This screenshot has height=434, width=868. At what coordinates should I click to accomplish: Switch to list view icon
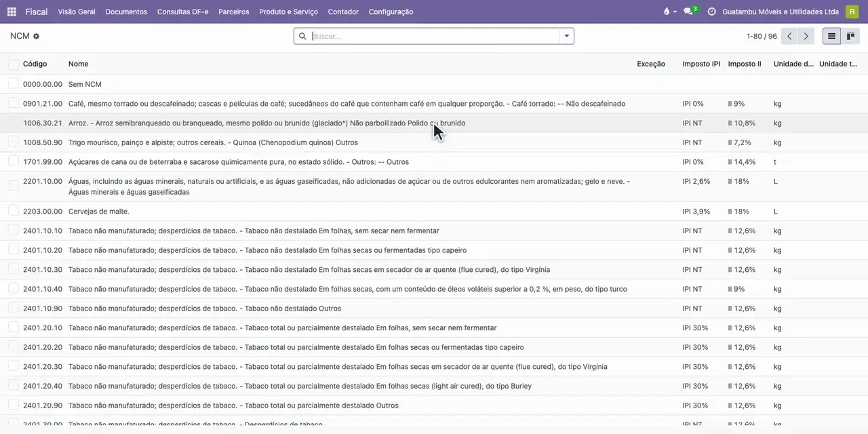point(831,36)
